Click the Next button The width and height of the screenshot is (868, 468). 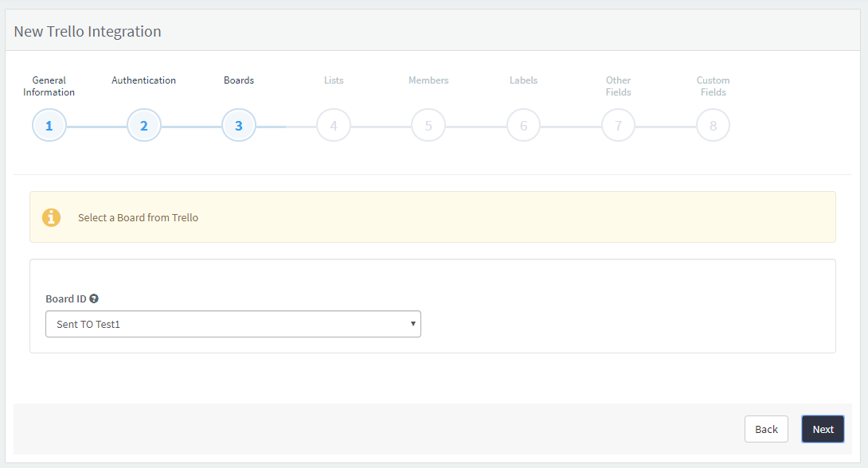(823, 429)
